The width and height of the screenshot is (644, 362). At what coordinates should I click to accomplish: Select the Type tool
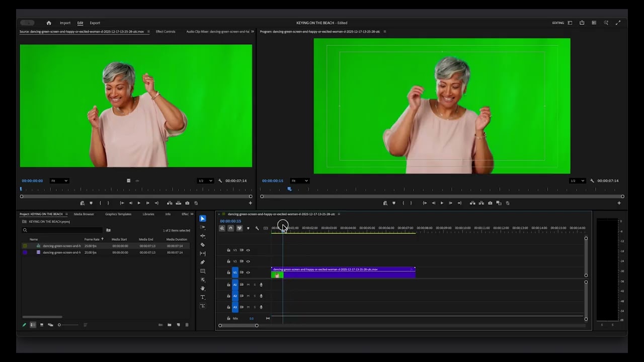point(203,297)
